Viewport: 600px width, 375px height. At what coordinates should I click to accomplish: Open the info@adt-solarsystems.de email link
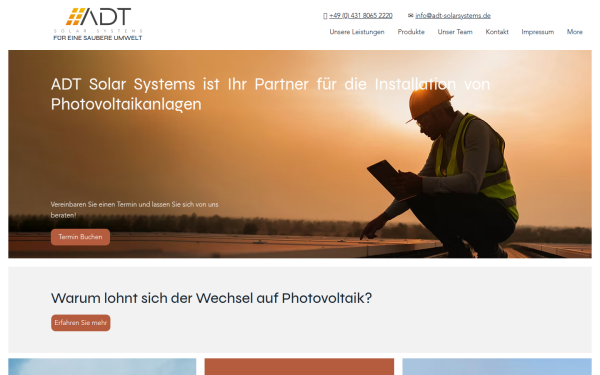(x=453, y=16)
